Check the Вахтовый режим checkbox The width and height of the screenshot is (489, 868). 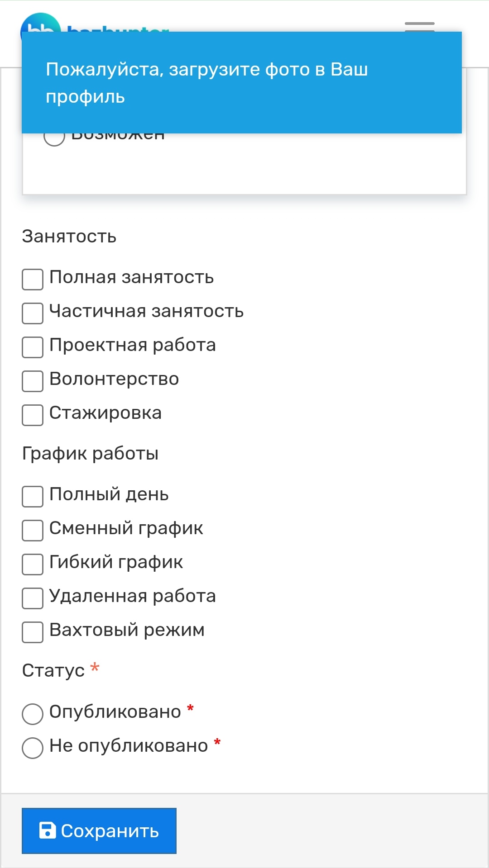[33, 632]
